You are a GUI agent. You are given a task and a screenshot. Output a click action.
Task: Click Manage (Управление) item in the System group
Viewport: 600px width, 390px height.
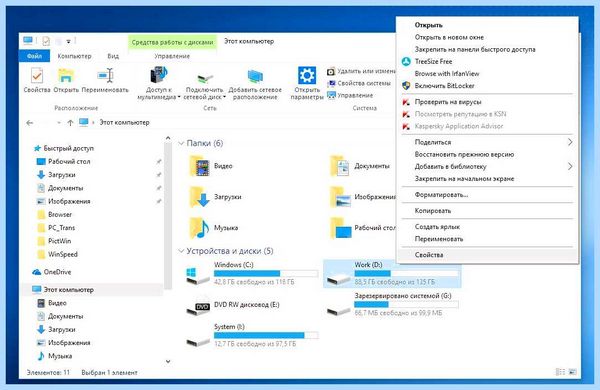tap(350, 95)
